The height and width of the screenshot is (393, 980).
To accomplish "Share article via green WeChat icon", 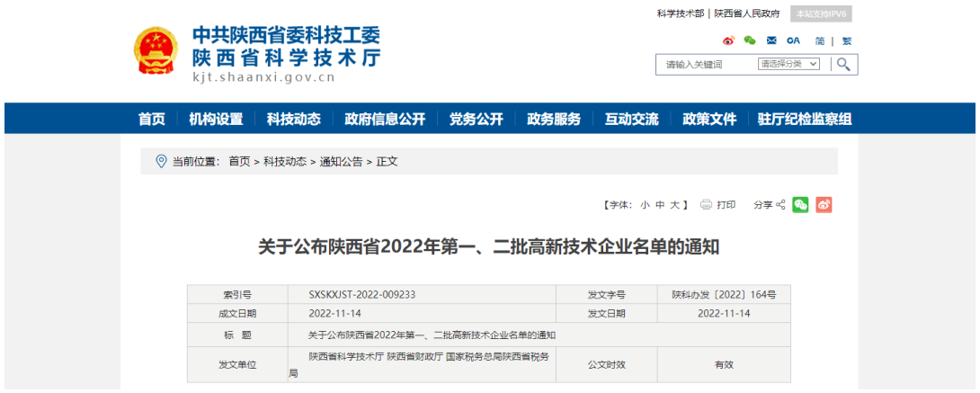I will coord(800,205).
